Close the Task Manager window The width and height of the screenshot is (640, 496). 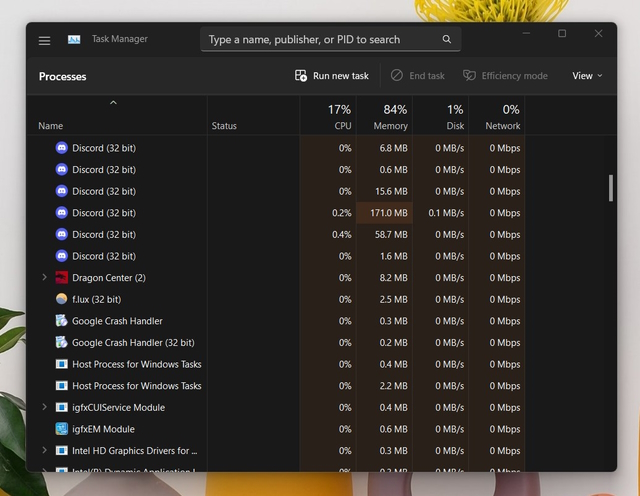click(x=598, y=33)
